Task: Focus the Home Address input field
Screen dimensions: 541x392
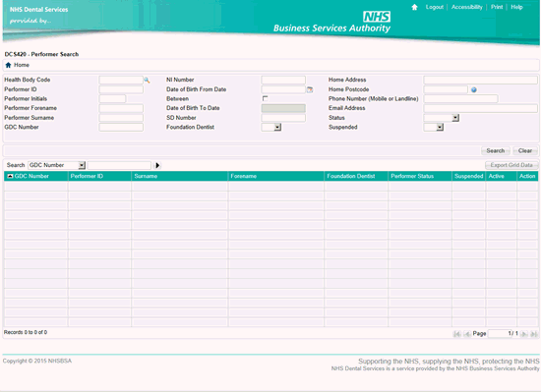Action: 480,81
